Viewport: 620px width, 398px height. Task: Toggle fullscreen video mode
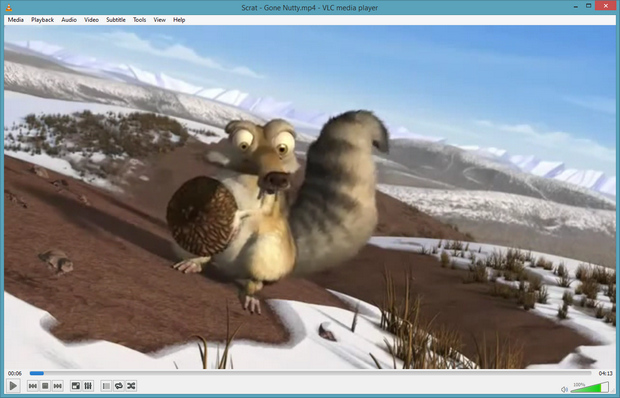[x=76, y=386]
